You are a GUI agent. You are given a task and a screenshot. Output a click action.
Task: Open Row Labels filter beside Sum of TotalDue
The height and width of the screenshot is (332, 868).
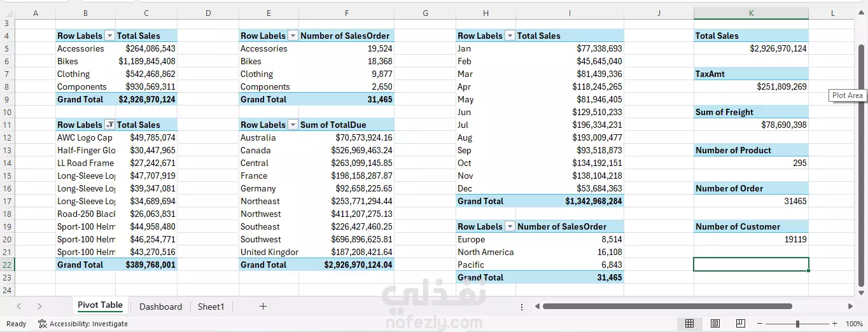(293, 125)
